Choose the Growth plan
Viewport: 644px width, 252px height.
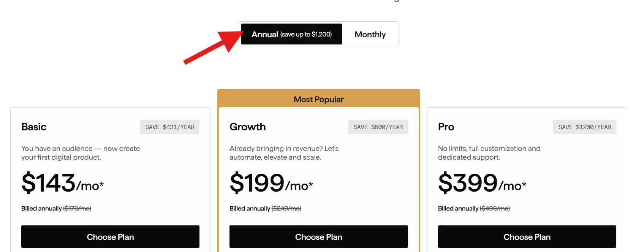click(318, 237)
